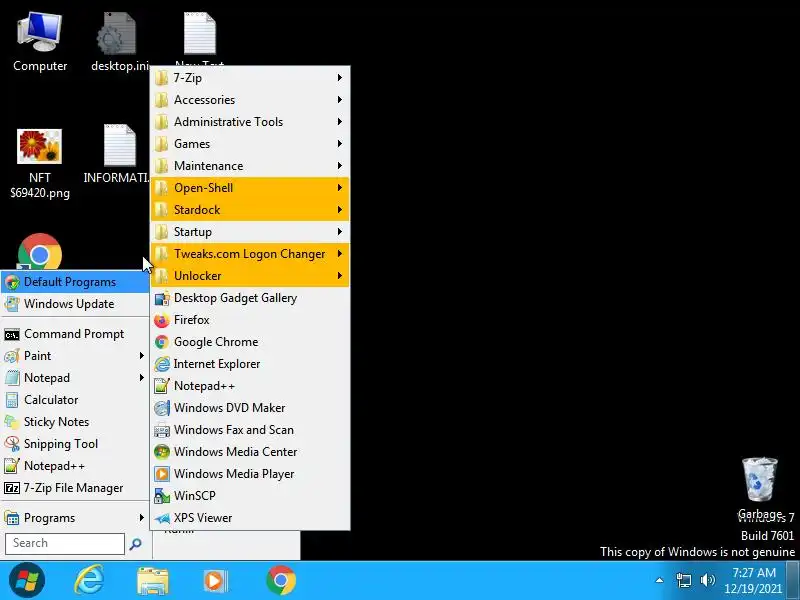Image resolution: width=800 pixels, height=600 pixels.
Task: Click the Accessories folder label
Action: pos(205,100)
